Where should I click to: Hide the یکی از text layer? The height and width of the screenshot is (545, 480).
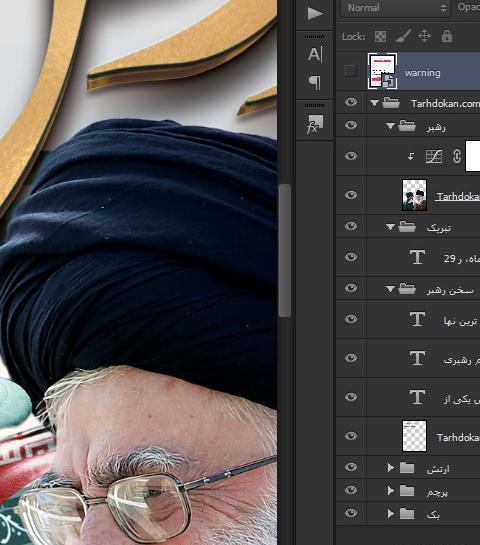pyautogui.click(x=351, y=397)
